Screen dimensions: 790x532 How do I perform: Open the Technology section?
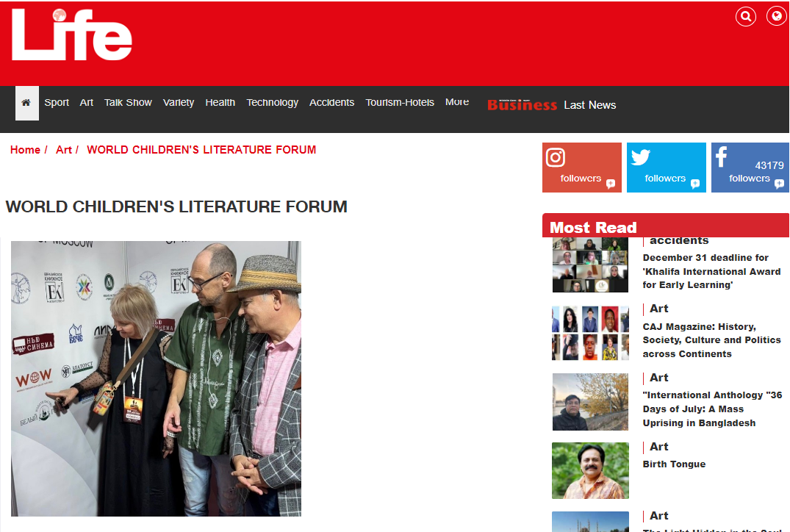(272, 102)
